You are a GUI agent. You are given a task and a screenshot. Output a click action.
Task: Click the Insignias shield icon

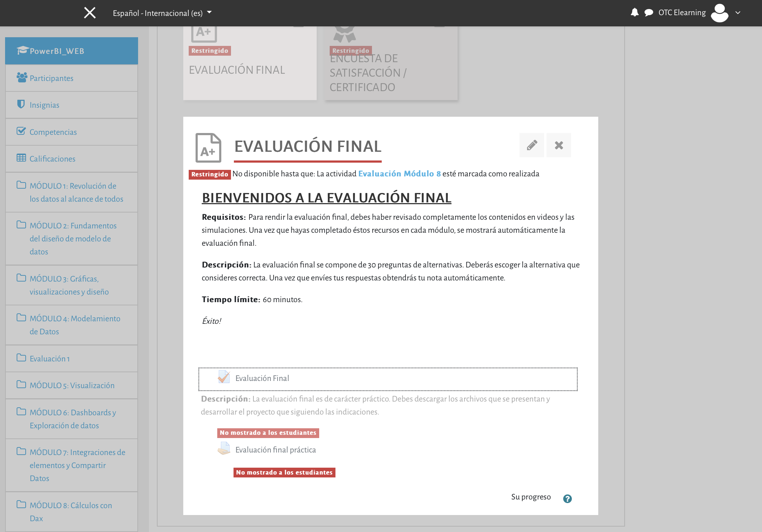pos(21,104)
